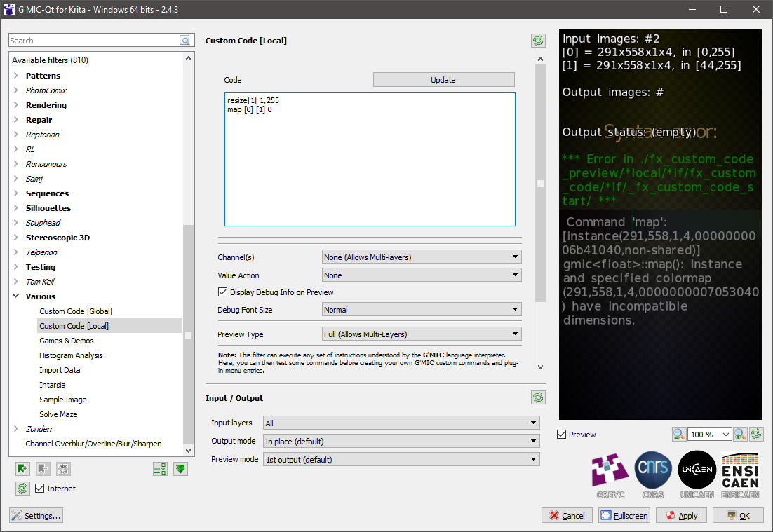Click the rename fave Abc Def icon
773x532 pixels.
pyautogui.click(x=63, y=468)
